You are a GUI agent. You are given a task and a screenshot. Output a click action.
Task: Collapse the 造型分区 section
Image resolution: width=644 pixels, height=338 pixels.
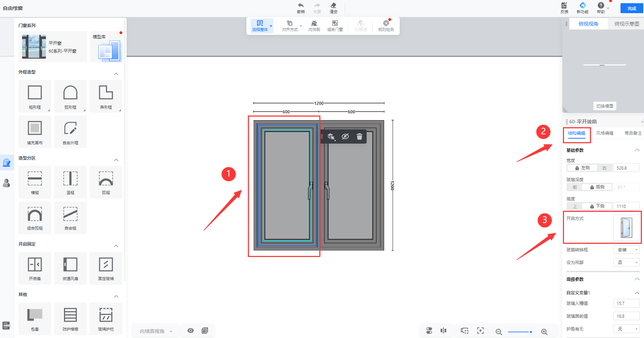point(116,160)
